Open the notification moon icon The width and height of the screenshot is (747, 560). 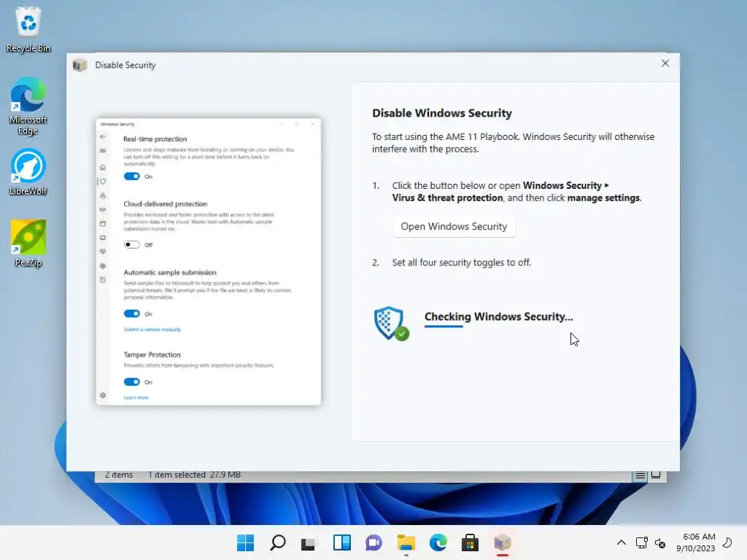[x=727, y=542]
